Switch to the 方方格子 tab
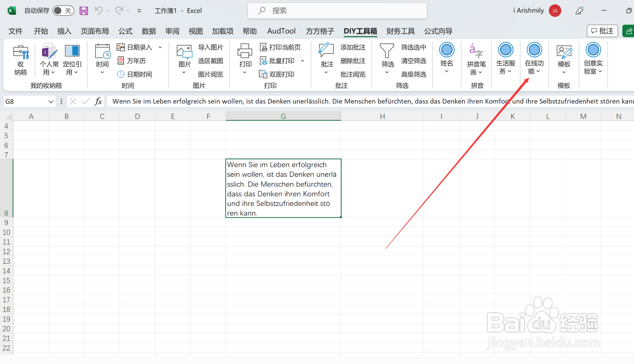Viewport: 634px width, 364px height. [x=320, y=31]
